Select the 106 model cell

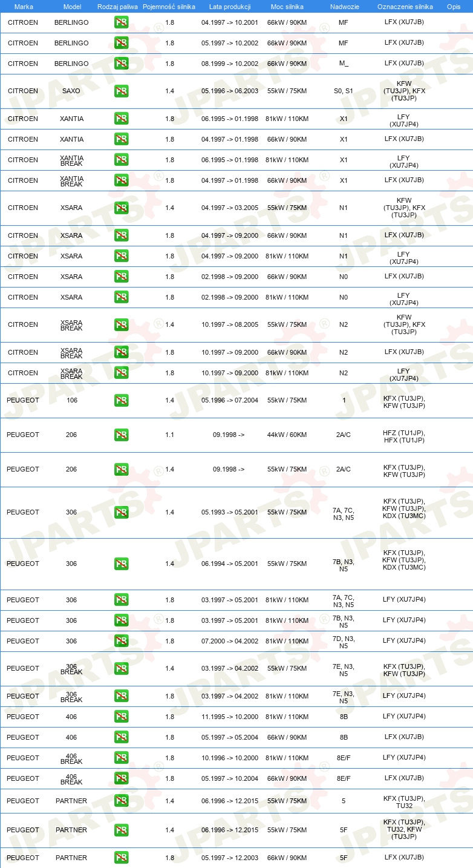pyautogui.click(x=71, y=400)
